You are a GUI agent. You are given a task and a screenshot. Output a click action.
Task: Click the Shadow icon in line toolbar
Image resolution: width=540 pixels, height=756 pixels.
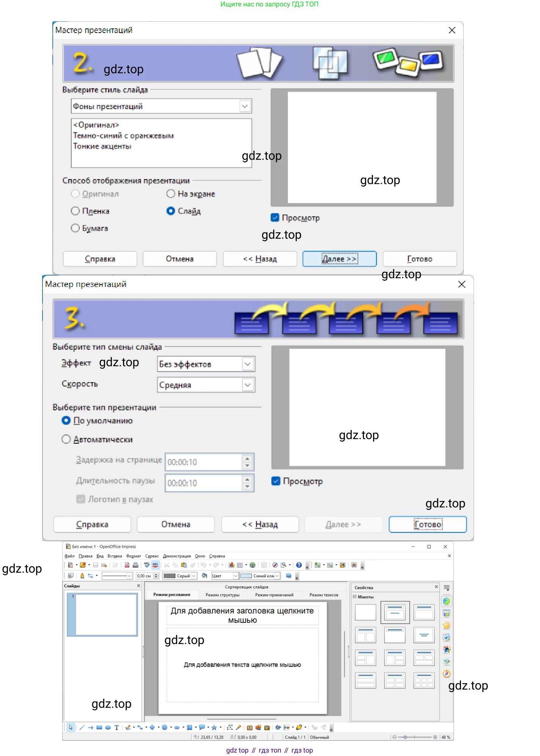pos(289,576)
